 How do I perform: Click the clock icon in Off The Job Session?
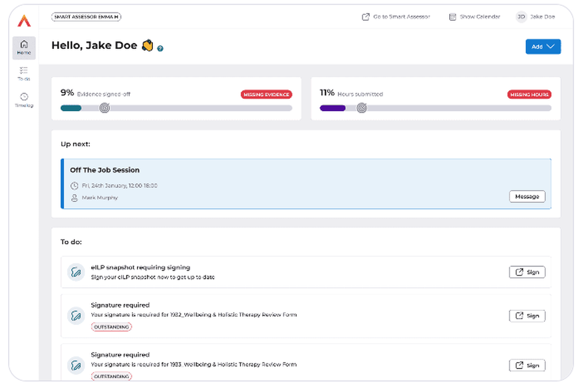[75, 185]
